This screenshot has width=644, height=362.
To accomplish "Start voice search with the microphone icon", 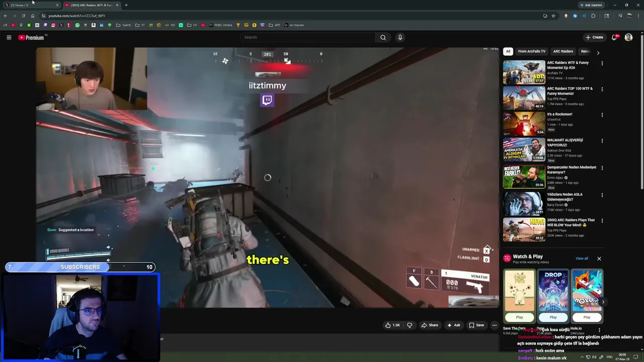I will point(400,37).
